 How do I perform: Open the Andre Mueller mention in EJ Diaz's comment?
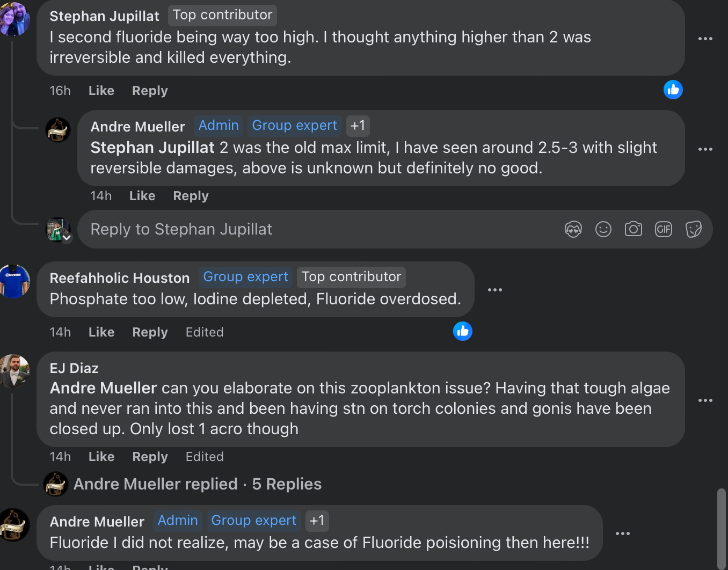103,388
